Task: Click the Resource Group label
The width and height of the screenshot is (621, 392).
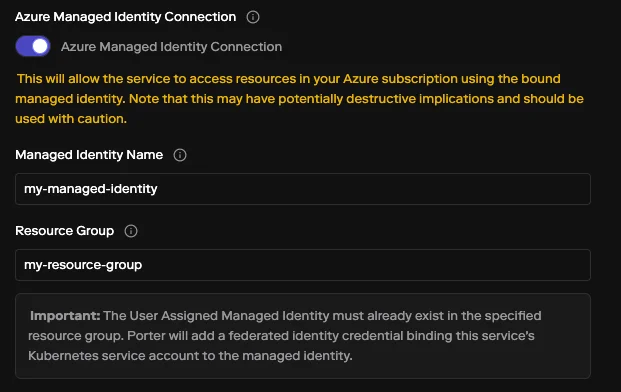Action: tap(65, 231)
